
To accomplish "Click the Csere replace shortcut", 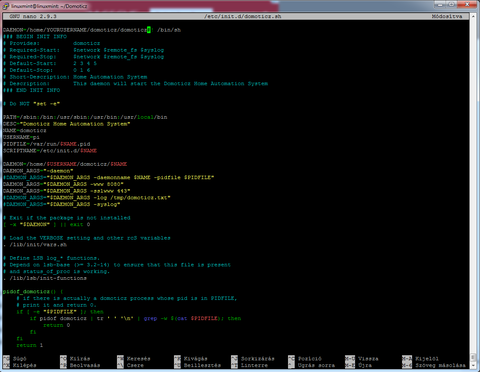I will (130, 365).
